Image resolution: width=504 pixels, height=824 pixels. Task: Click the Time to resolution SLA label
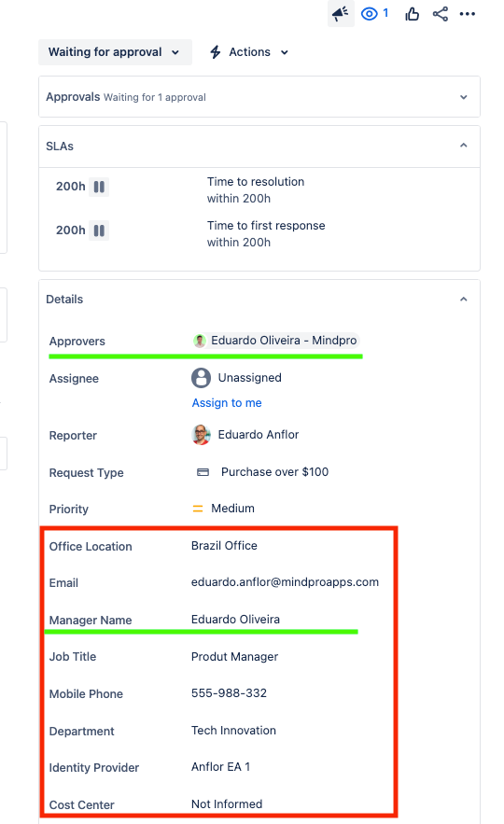[x=256, y=182]
